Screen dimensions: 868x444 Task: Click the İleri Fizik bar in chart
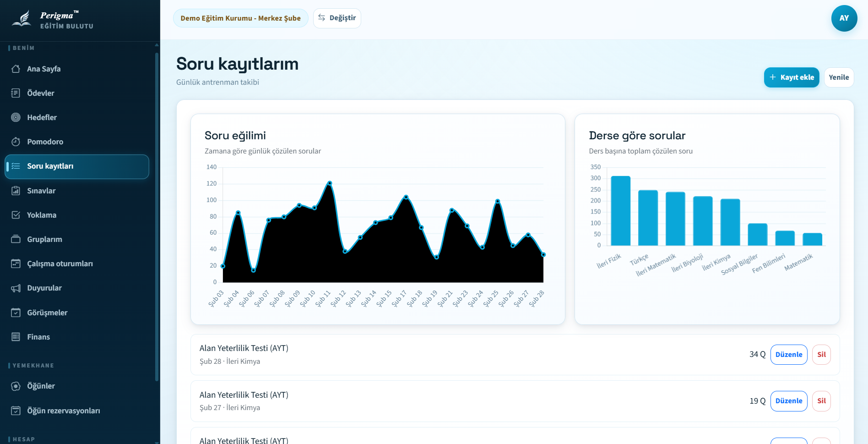[x=620, y=211]
